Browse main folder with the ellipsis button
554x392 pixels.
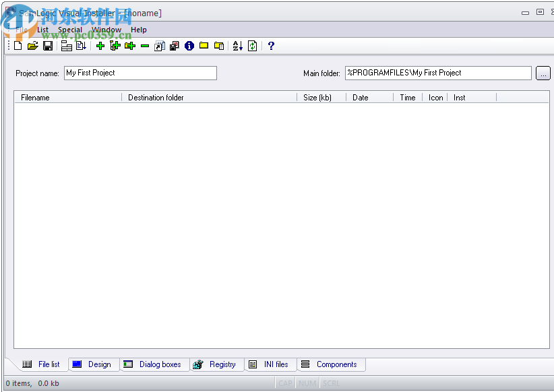tap(543, 73)
